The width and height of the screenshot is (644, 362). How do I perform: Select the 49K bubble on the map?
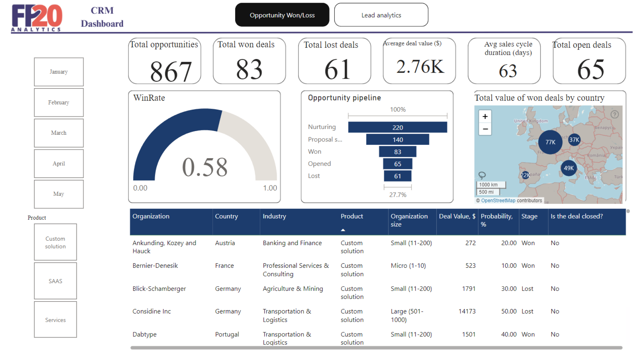(569, 168)
